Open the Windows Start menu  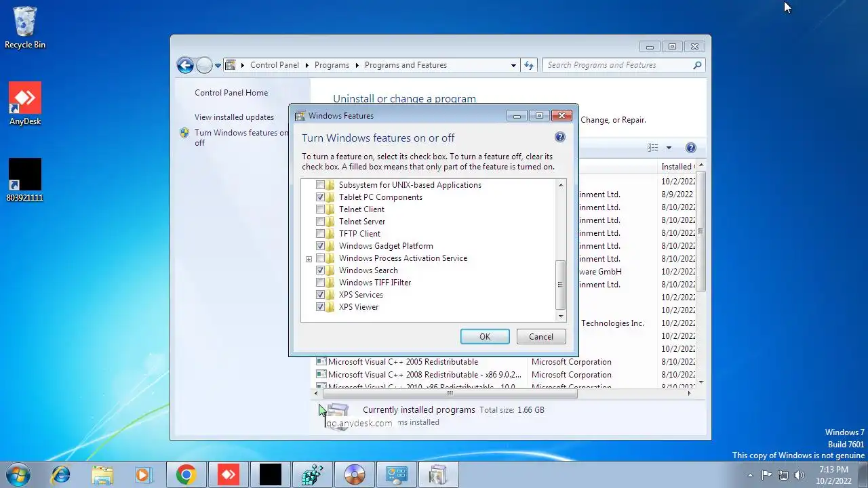click(x=18, y=474)
